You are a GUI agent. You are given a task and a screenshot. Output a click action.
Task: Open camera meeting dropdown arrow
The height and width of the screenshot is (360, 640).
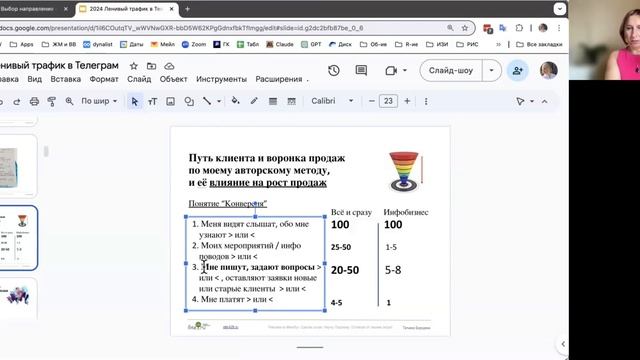[x=405, y=71]
